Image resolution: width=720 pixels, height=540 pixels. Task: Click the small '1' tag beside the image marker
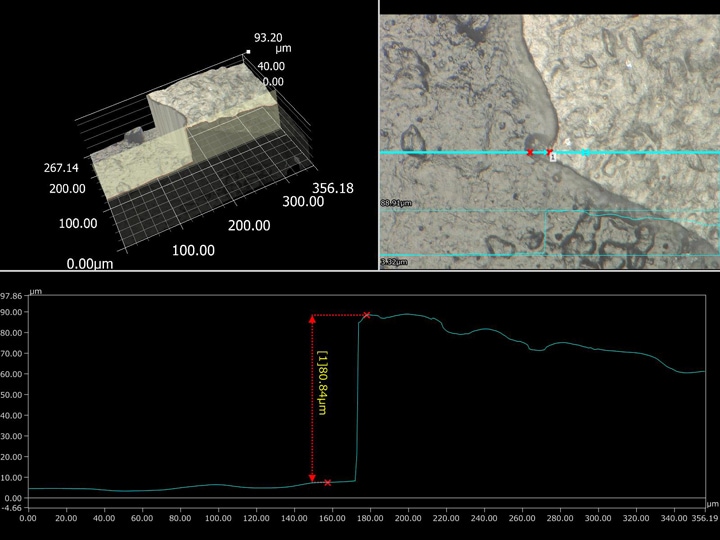coord(553,158)
